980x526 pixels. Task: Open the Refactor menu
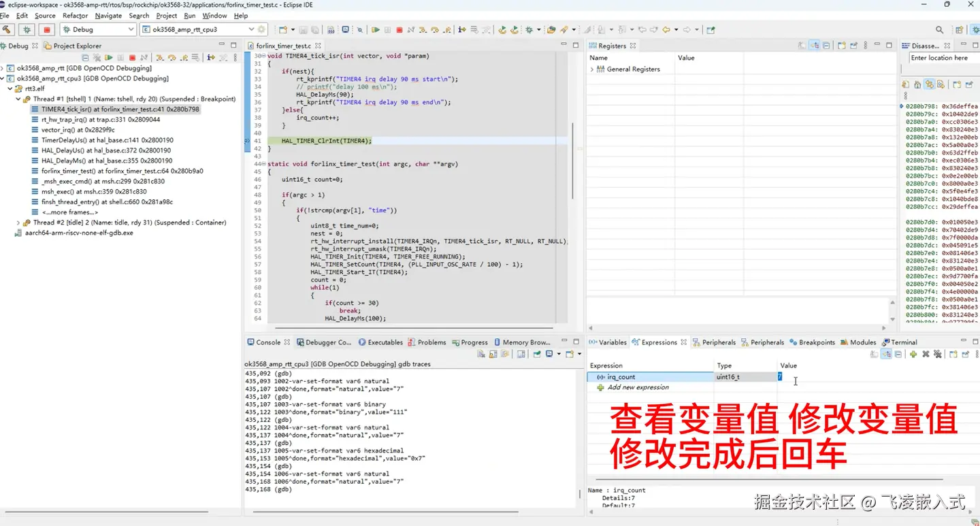click(x=75, y=16)
